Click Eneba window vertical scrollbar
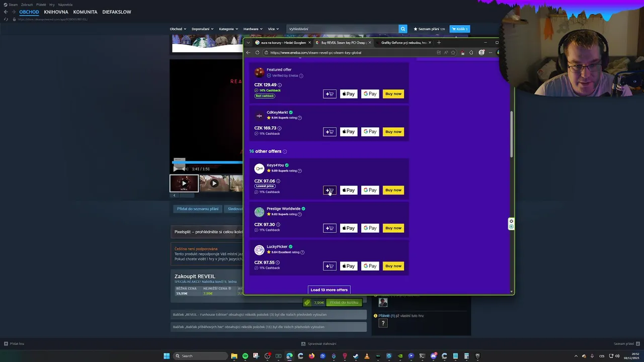Image resolution: width=644 pixels, height=362 pixels. pyautogui.click(x=512, y=133)
